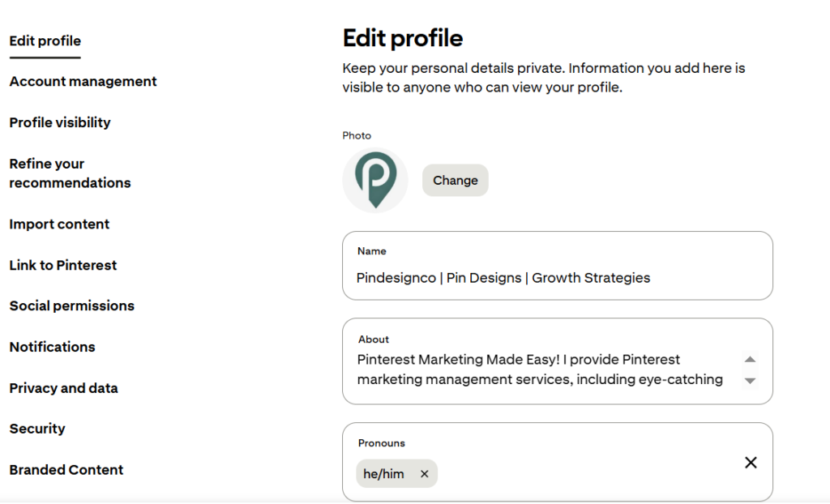Select the Edit profile tab
830x504 pixels.
coord(45,41)
